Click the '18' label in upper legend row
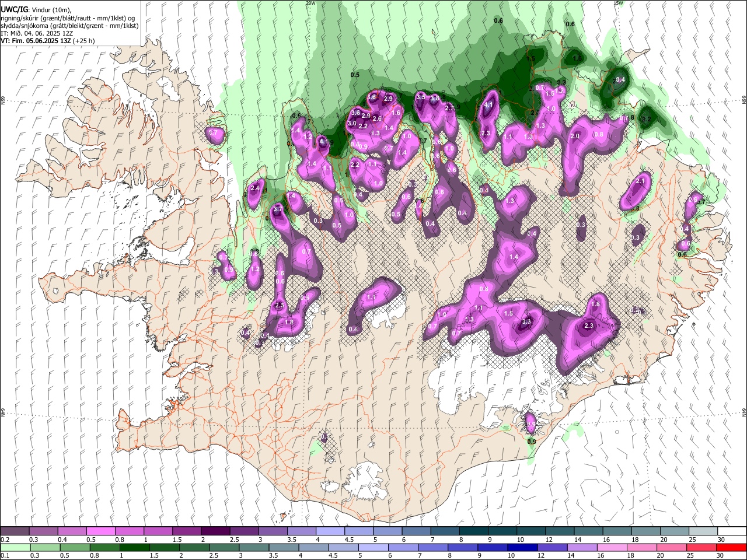The height and width of the screenshot is (560, 747). [x=635, y=540]
